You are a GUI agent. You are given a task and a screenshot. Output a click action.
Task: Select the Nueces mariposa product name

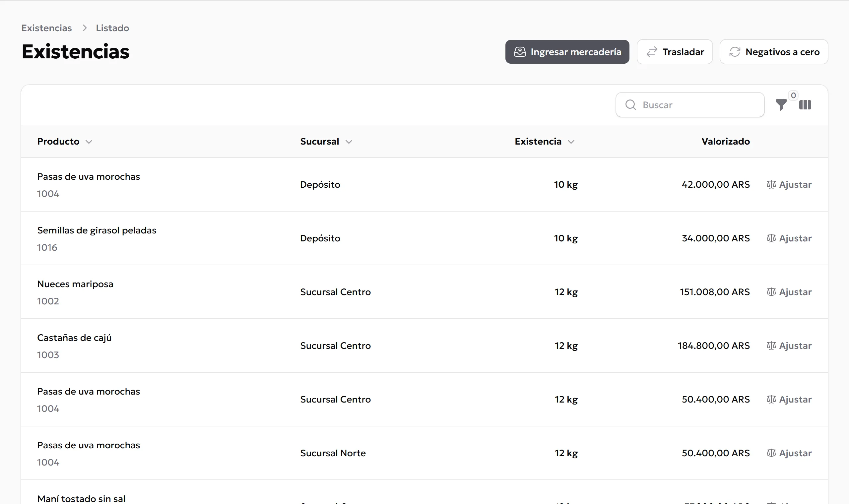(x=75, y=284)
